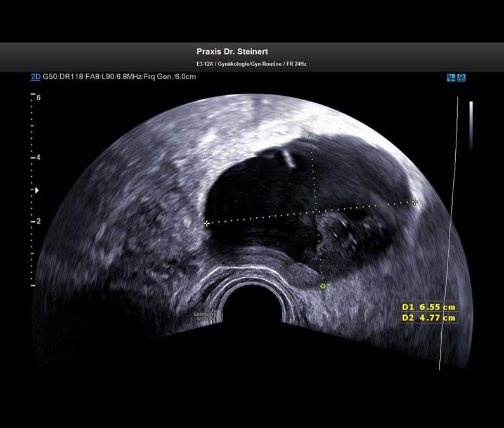Click the right D1 caliper cross marker
This screenshot has width=504, height=428.
415,202
